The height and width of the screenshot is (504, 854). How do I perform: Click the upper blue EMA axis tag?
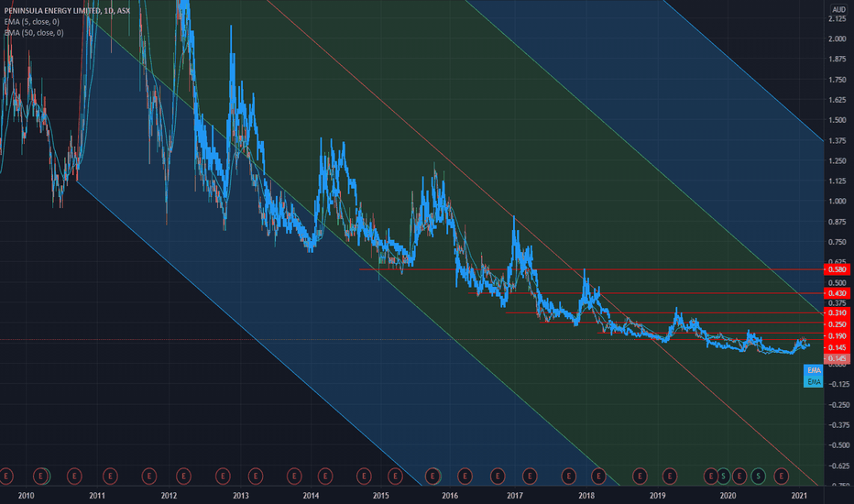pyautogui.click(x=814, y=370)
